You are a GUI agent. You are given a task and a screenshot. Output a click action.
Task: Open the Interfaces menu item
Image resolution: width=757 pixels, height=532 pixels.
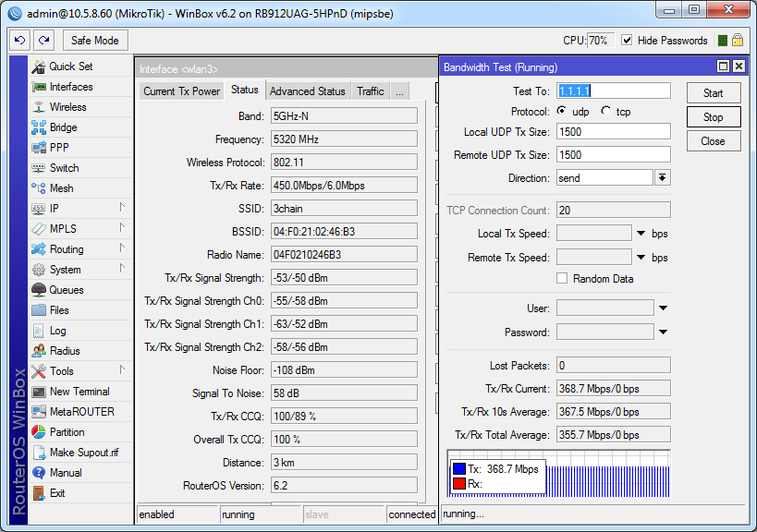pyautogui.click(x=79, y=87)
